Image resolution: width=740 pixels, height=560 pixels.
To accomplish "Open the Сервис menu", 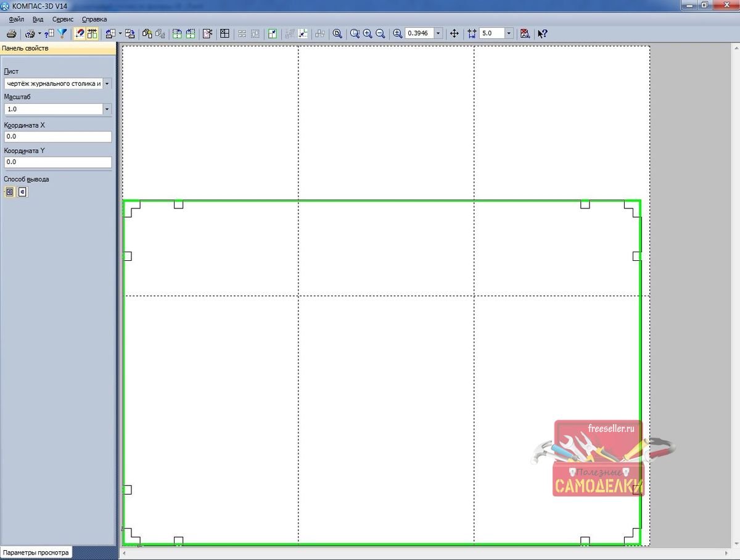I will 63,19.
